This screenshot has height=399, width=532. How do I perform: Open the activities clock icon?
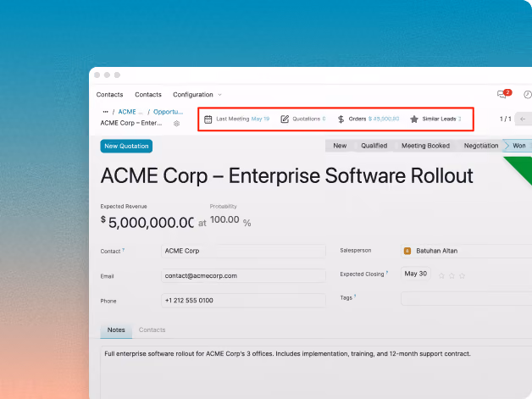pyautogui.click(x=528, y=94)
